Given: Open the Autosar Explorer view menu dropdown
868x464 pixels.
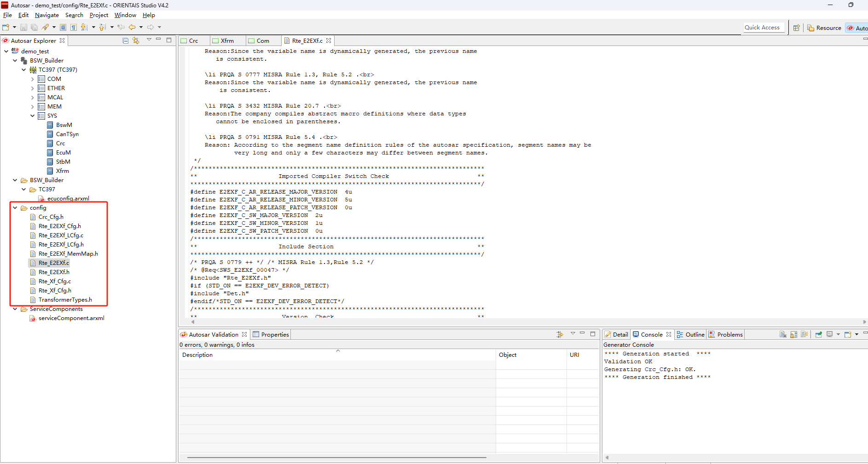Looking at the screenshot, I should tap(149, 40).
